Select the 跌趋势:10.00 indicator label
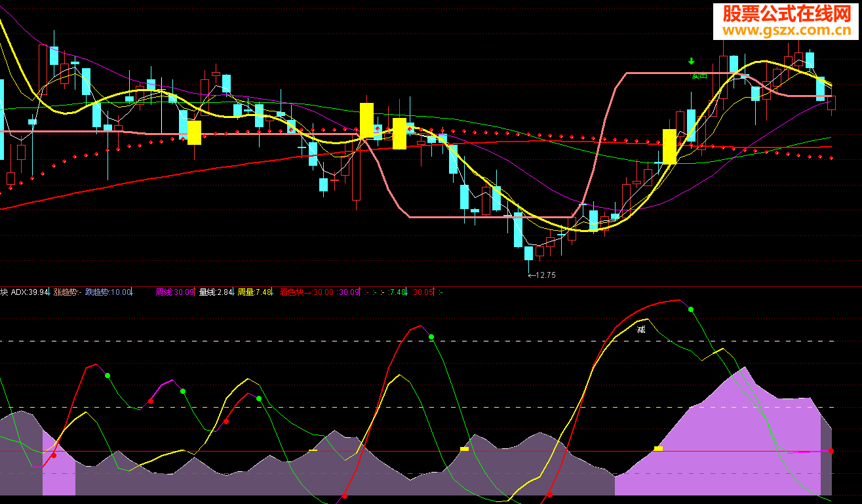 (x=108, y=292)
